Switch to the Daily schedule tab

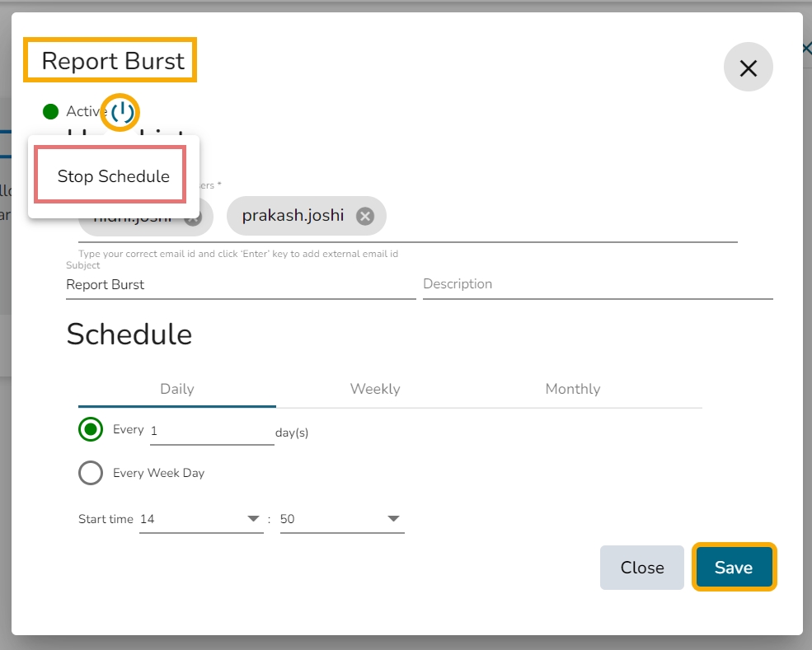177,389
